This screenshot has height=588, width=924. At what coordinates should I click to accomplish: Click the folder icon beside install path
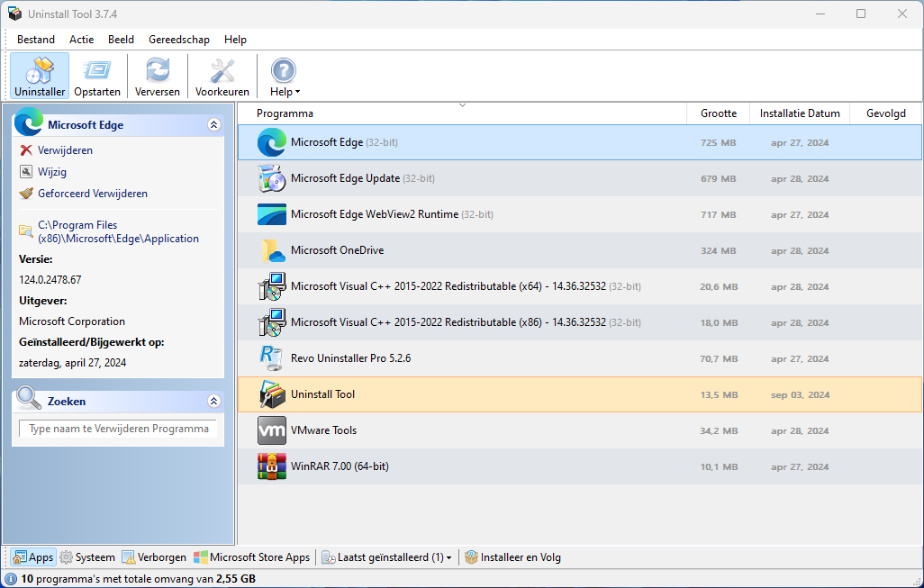click(26, 231)
